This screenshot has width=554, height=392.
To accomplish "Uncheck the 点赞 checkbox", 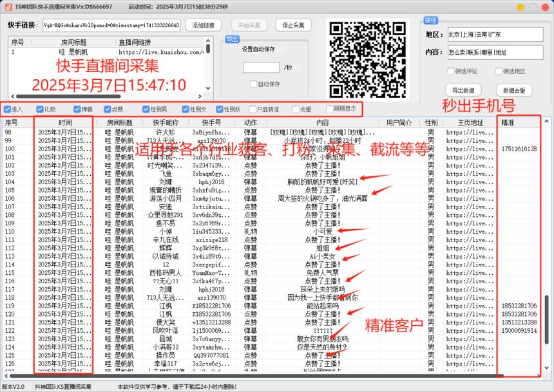I will (x=108, y=109).
